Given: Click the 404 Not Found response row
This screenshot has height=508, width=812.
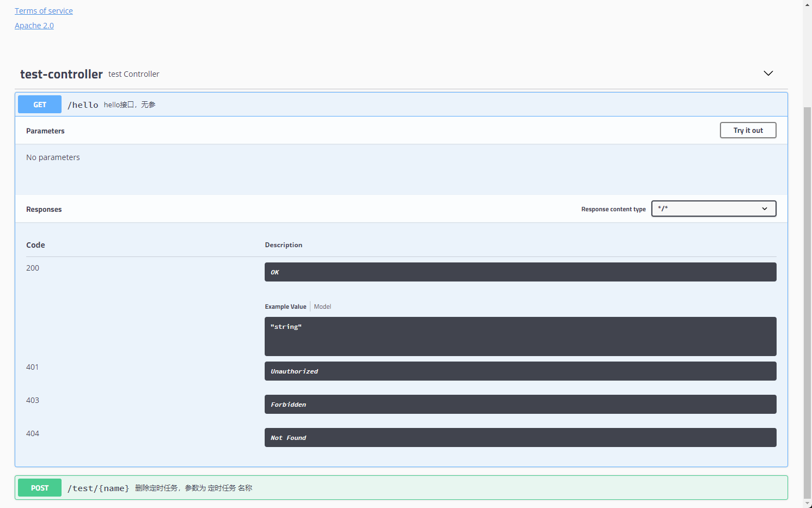Looking at the screenshot, I should click(x=520, y=437).
